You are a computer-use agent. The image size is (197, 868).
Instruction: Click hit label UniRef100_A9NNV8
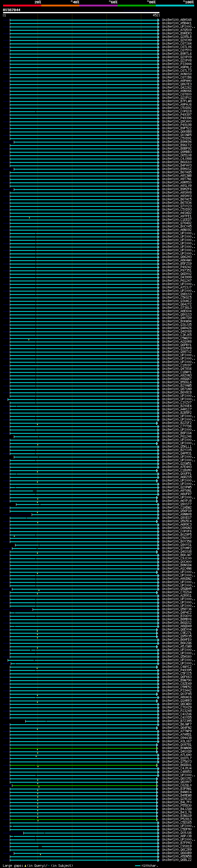177,514
